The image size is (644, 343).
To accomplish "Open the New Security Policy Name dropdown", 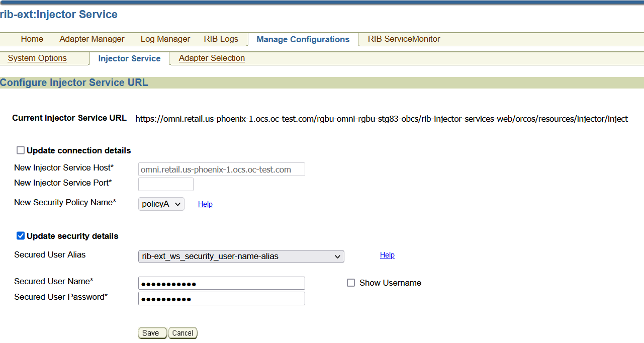I will [161, 204].
